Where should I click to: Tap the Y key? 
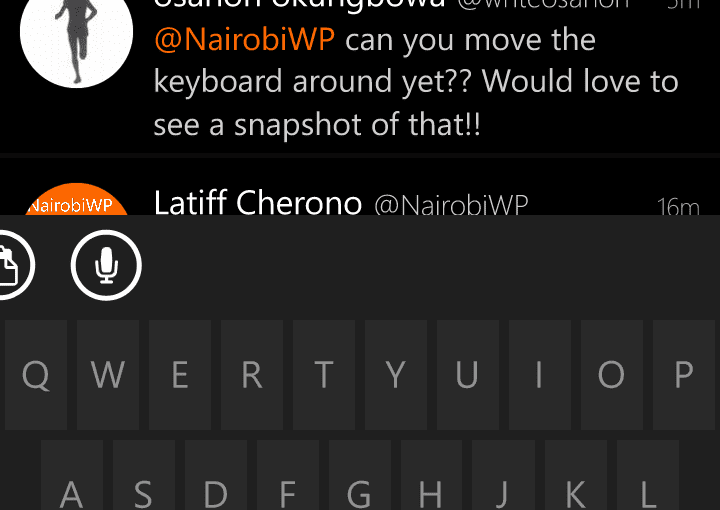pyautogui.click(x=396, y=375)
